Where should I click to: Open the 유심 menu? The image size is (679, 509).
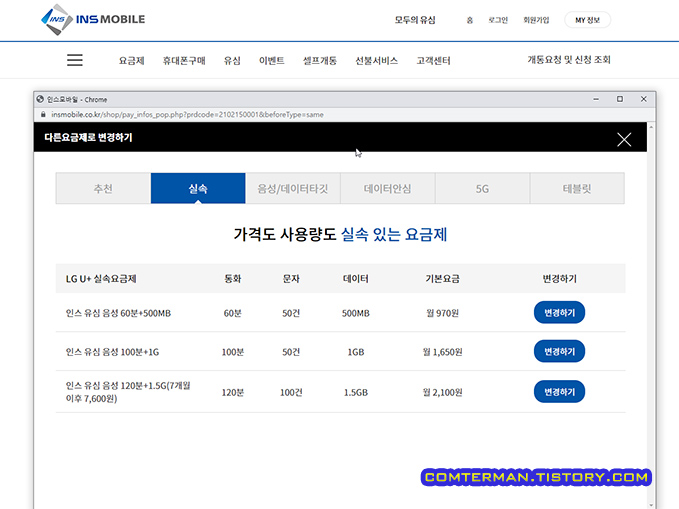pos(232,61)
